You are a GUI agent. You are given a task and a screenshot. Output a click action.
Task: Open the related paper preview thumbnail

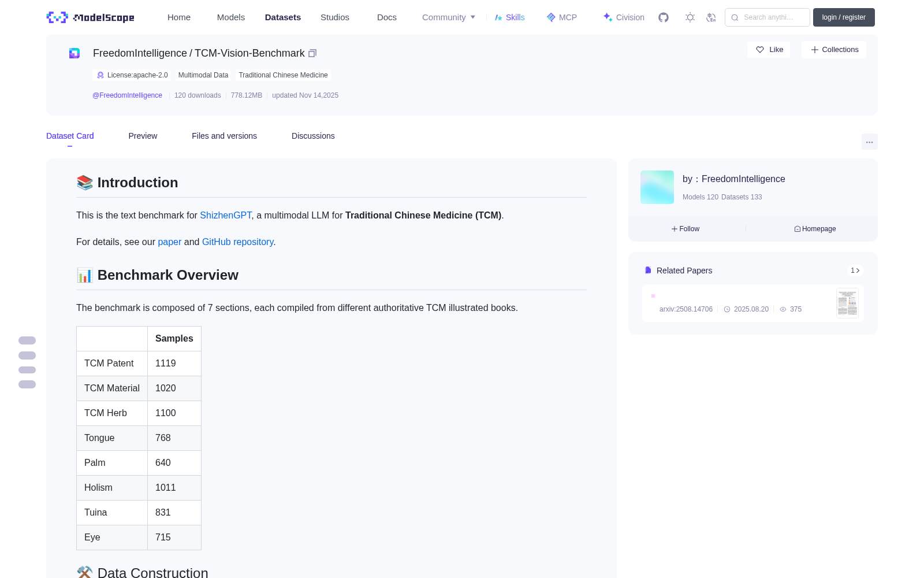[847, 303]
